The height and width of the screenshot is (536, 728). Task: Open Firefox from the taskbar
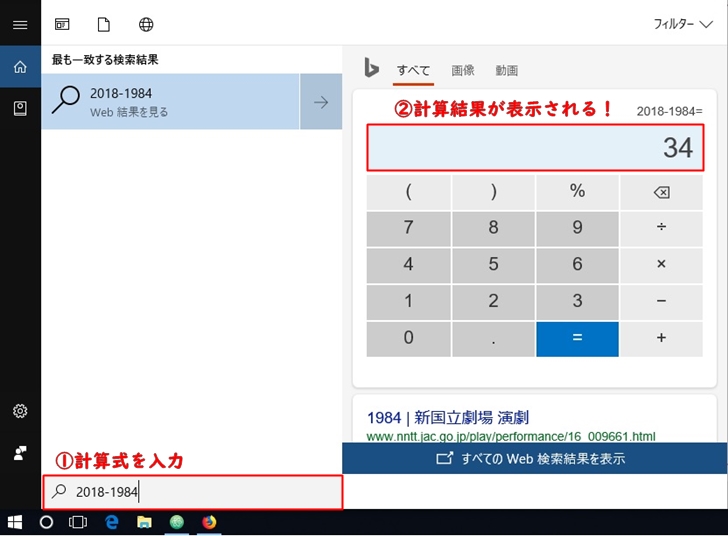(x=209, y=522)
